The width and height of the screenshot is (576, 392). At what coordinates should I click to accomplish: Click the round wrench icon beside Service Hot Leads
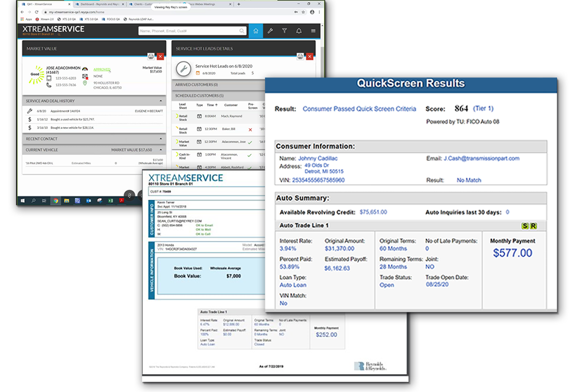click(183, 69)
